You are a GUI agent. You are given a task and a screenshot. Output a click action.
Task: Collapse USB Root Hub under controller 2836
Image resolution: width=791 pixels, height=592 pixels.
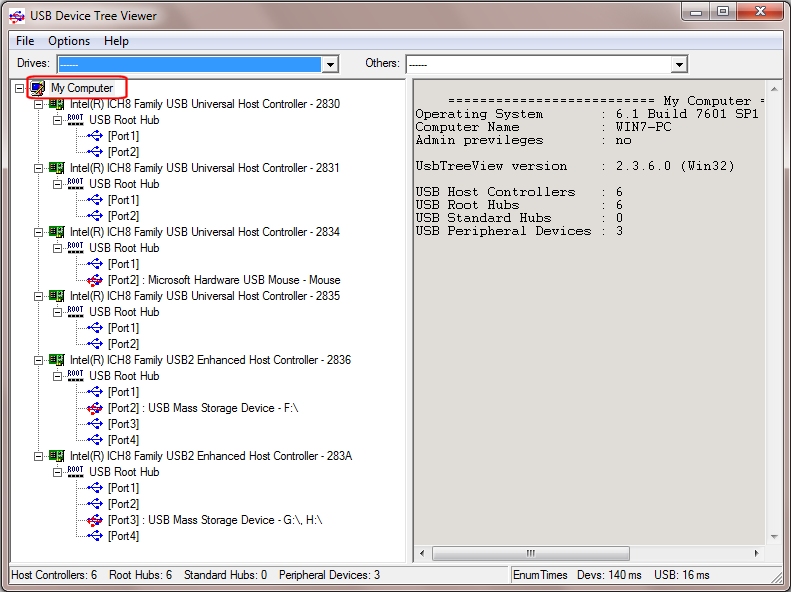point(58,377)
